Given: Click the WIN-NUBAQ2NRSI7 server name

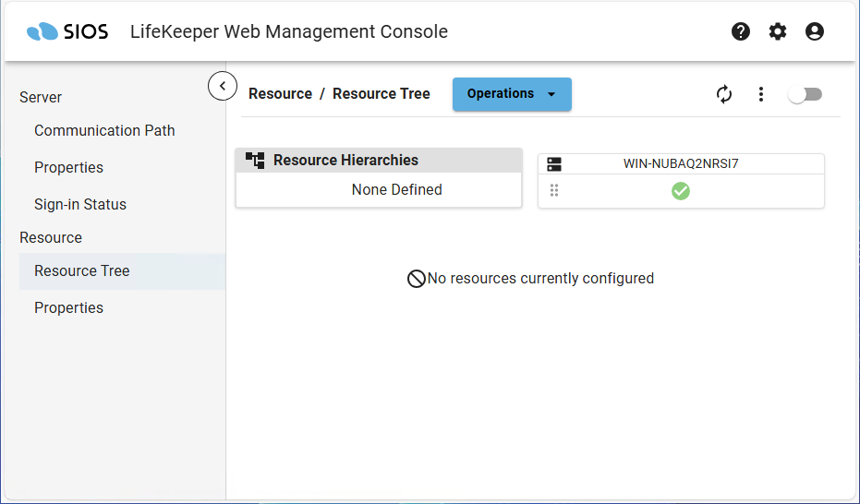Looking at the screenshot, I should [681, 164].
